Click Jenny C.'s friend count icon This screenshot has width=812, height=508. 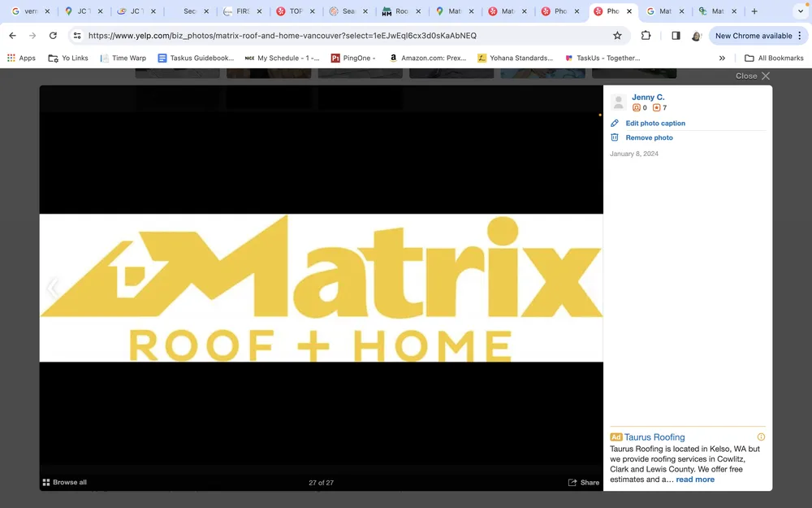[x=638, y=106]
